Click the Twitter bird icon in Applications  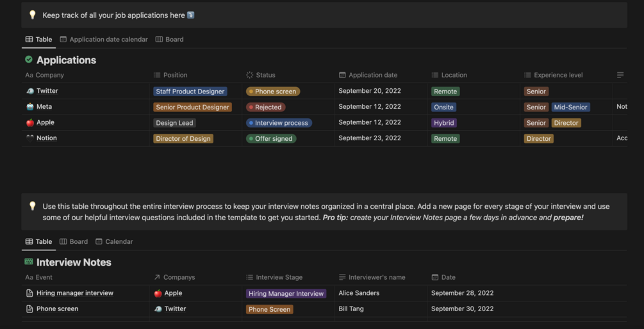pos(30,91)
